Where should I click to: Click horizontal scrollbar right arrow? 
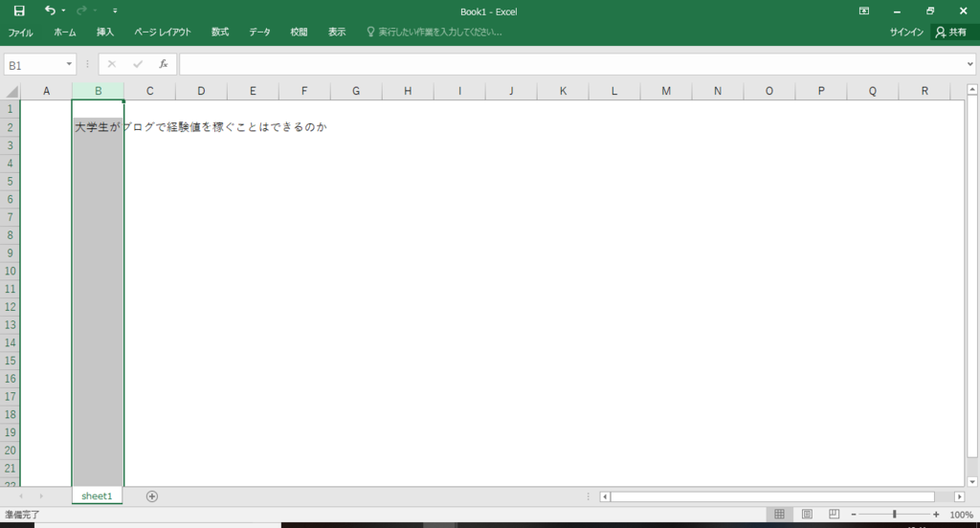(959, 496)
